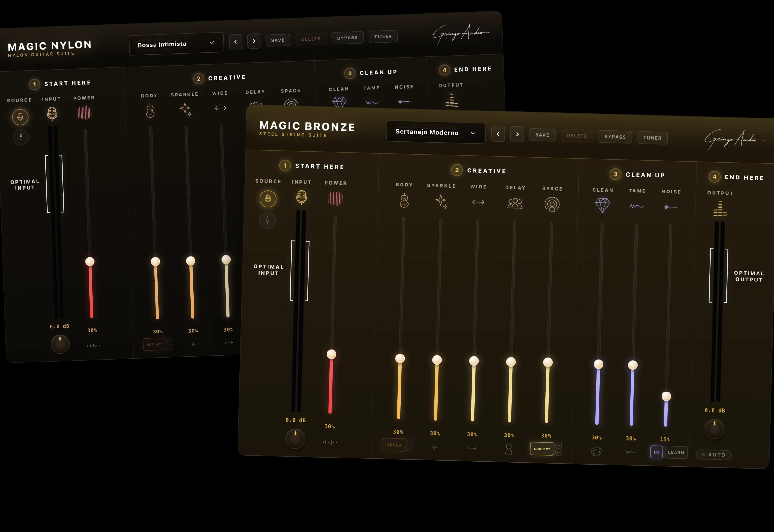Click the Power slider handle in Magic Bronze

pyautogui.click(x=331, y=354)
